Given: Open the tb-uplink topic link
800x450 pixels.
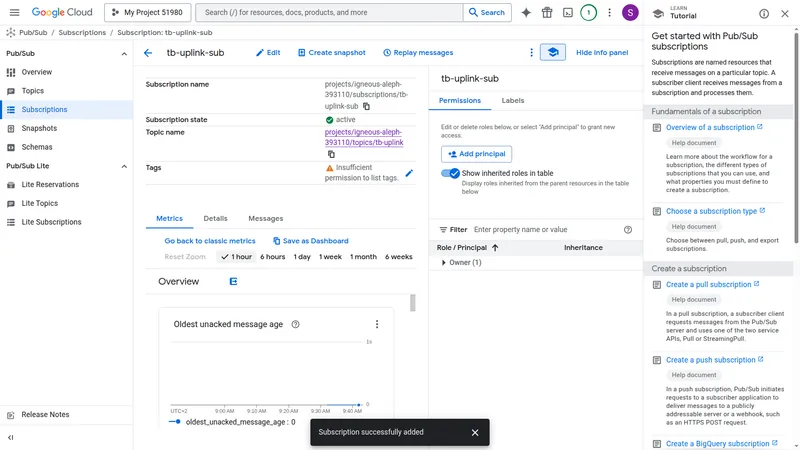Looking at the screenshot, I should (364, 137).
